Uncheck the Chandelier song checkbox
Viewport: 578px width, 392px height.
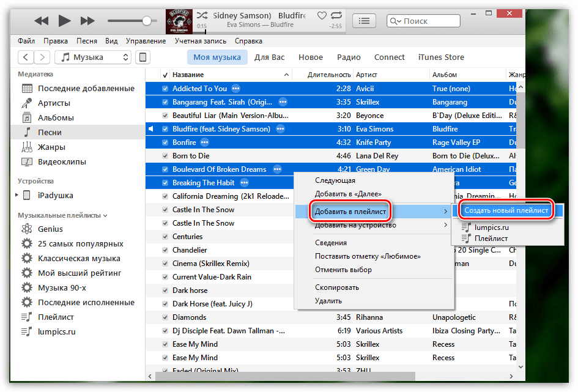165,250
